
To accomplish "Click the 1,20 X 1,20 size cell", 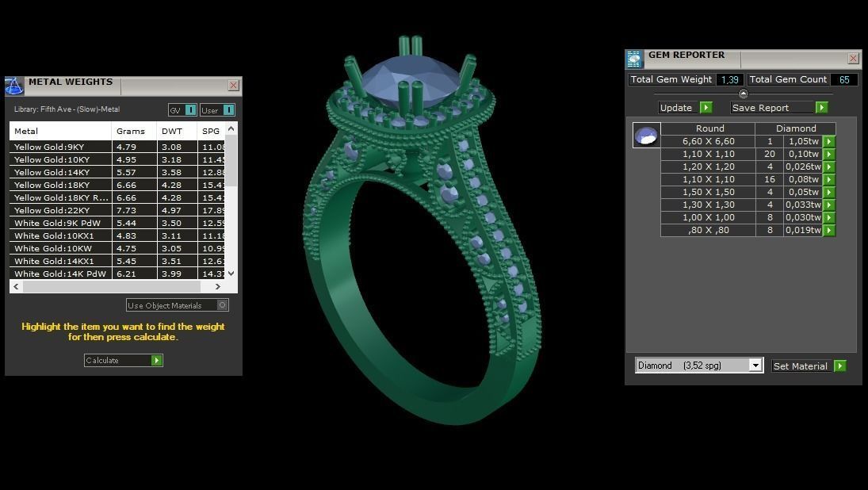I will [708, 167].
